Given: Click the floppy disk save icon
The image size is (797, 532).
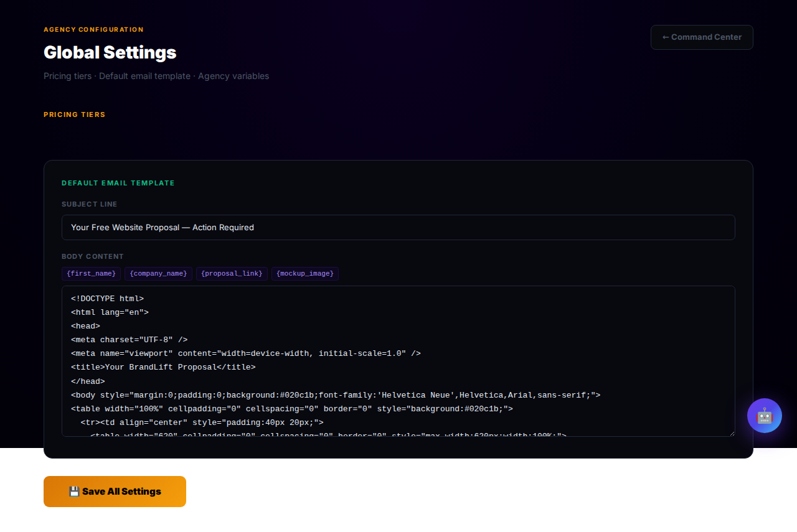Looking at the screenshot, I should tap(74, 492).
